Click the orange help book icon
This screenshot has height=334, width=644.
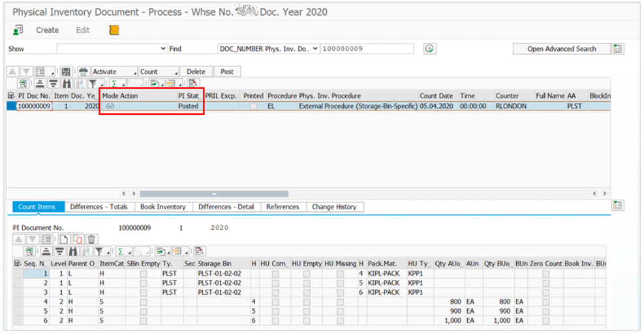pos(114,30)
